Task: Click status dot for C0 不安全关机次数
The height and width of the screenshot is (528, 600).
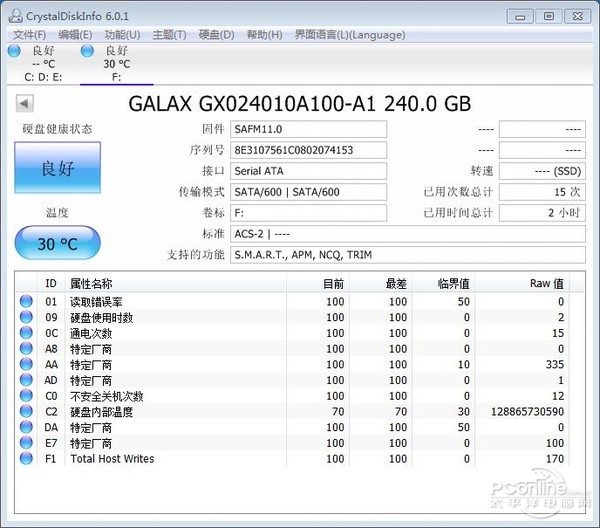Action: [x=26, y=395]
